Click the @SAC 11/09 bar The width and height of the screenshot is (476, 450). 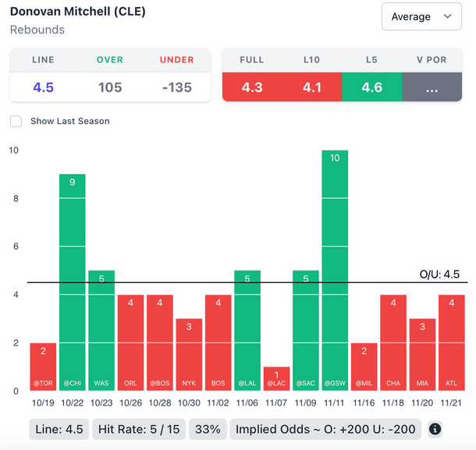pos(306,330)
